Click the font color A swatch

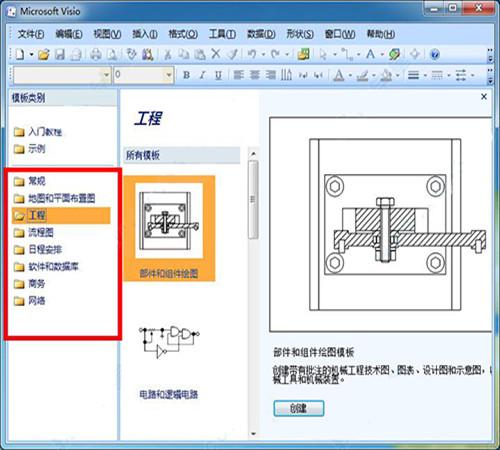339,75
